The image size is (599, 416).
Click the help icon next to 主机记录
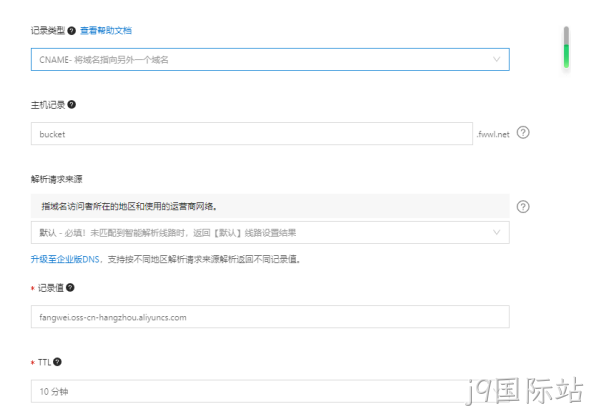point(71,104)
